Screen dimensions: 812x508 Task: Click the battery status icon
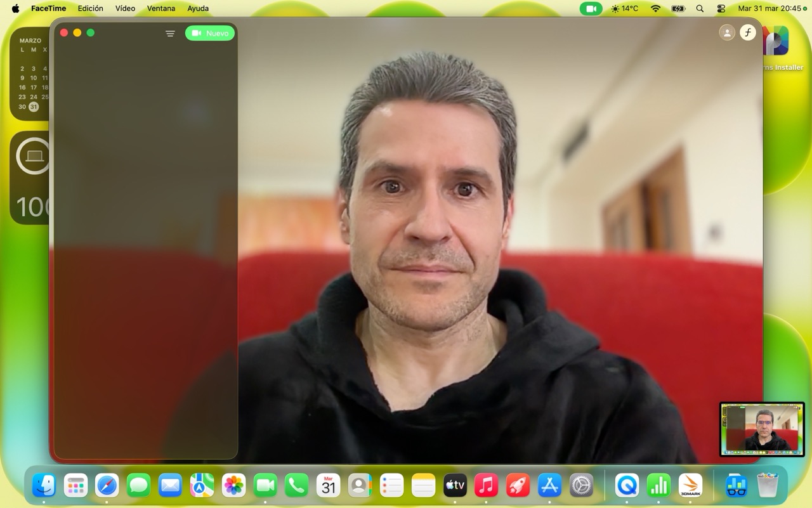click(x=678, y=9)
